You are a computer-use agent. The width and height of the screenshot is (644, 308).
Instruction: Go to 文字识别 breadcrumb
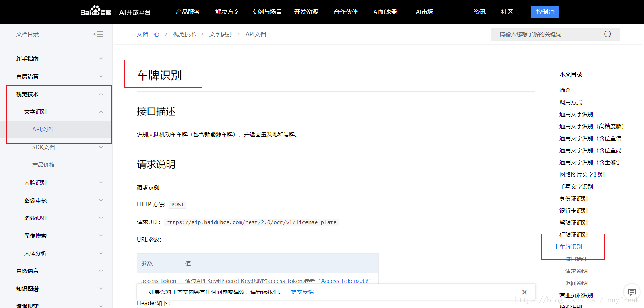221,34
